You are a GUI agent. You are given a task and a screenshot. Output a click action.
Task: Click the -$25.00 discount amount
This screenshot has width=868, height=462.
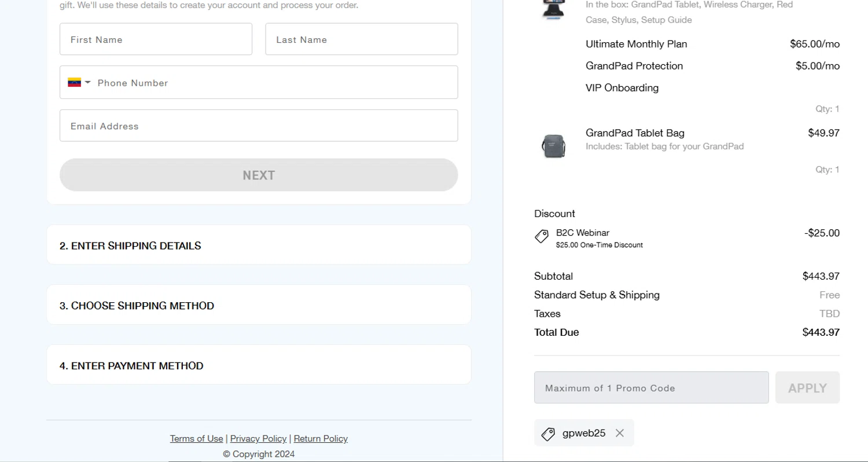coord(822,233)
